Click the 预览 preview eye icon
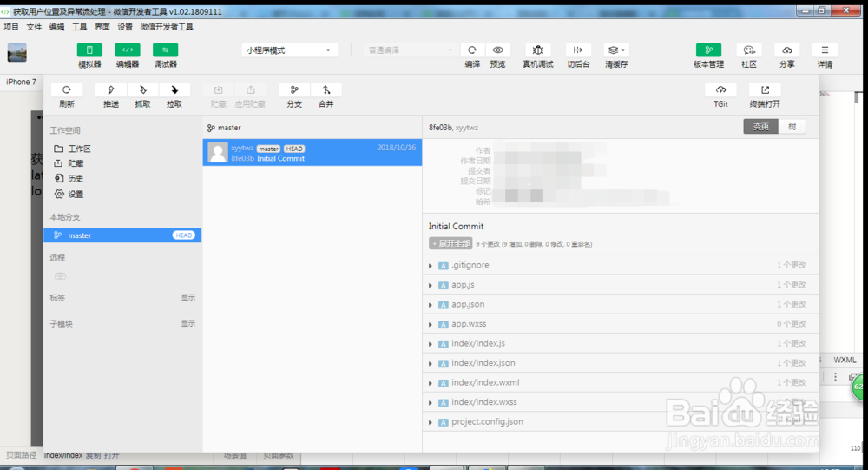 coord(497,50)
